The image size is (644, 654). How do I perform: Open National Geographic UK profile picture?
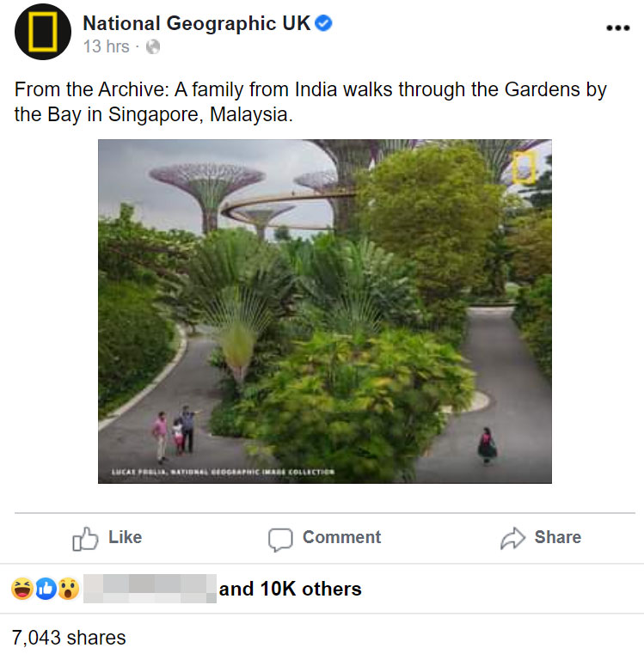tap(43, 32)
